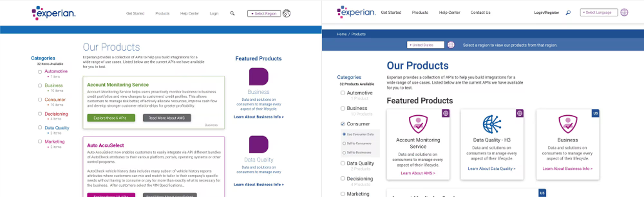This screenshot has width=644, height=197.
Task: Tick the Decisioning checkbox showing 4 items
Action: point(40,114)
